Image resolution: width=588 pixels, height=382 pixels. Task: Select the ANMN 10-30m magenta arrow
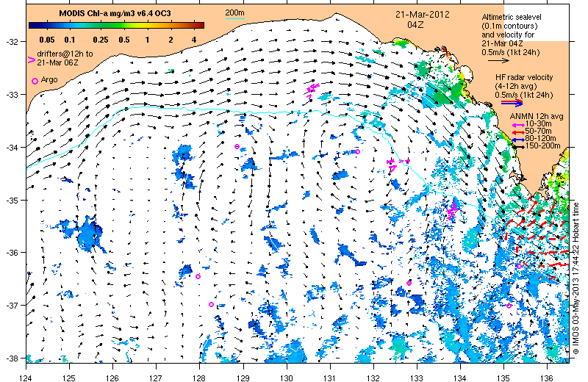coord(520,124)
